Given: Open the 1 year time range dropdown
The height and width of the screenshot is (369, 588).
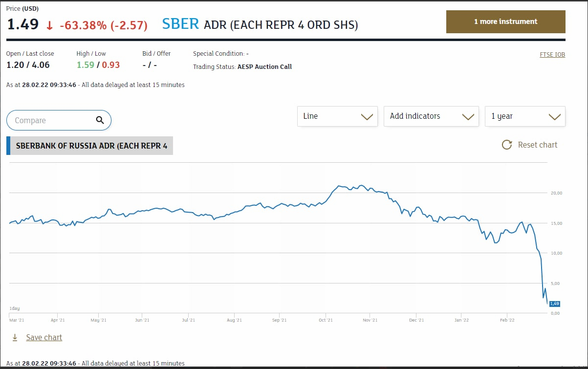Looking at the screenshot, I should point(525,116).
